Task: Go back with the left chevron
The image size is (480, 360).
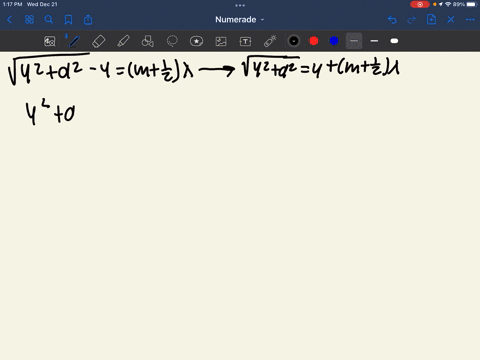Action: click(9, 20)
